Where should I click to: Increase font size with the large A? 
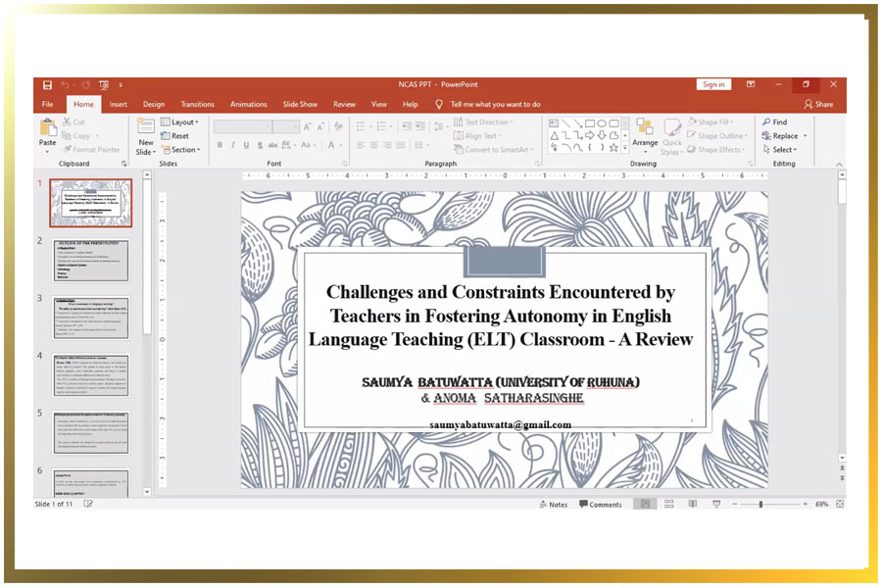click(307, 126)
